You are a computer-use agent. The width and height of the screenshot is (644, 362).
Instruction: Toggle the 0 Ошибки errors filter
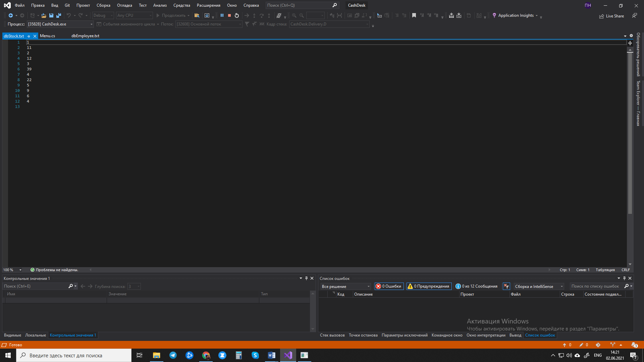(389, 286)
